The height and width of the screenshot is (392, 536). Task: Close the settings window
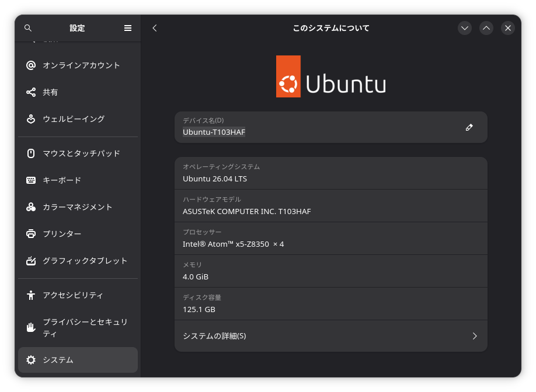pos(508,28)
